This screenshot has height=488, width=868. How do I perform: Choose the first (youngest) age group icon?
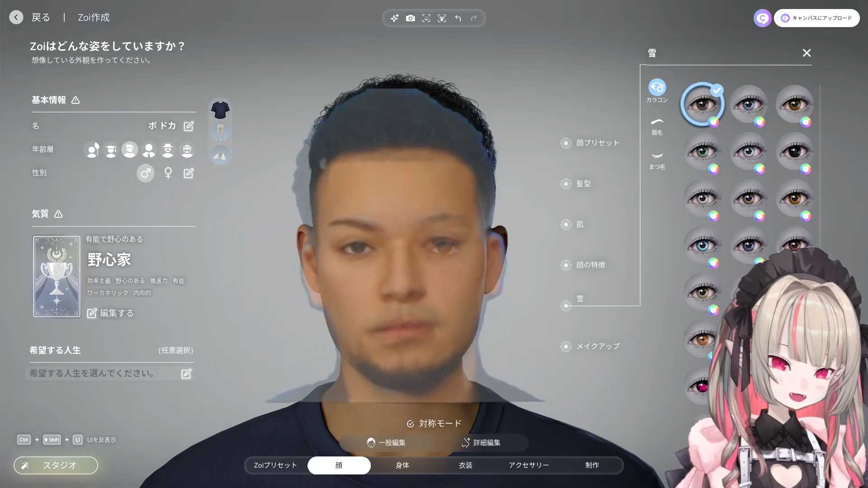tap(93, 150)
